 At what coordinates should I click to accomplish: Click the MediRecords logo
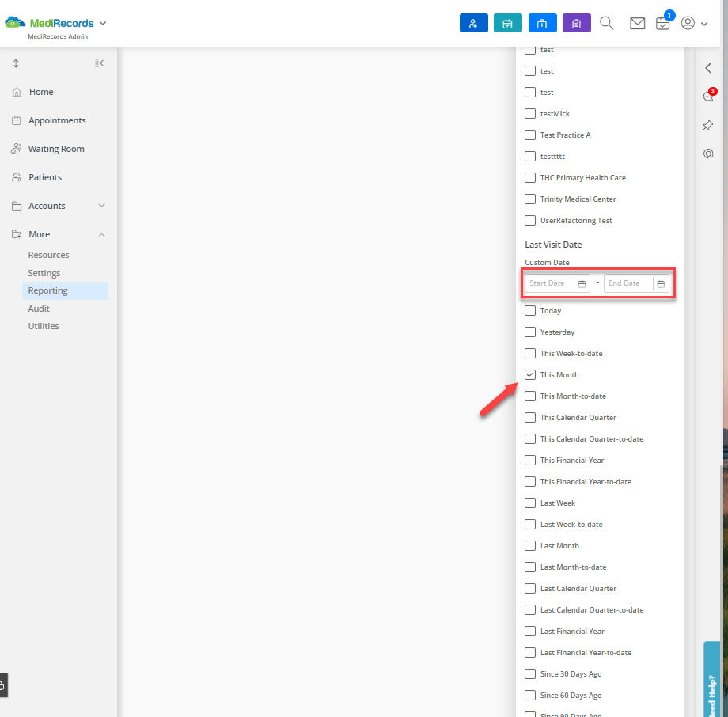(49, 23)
